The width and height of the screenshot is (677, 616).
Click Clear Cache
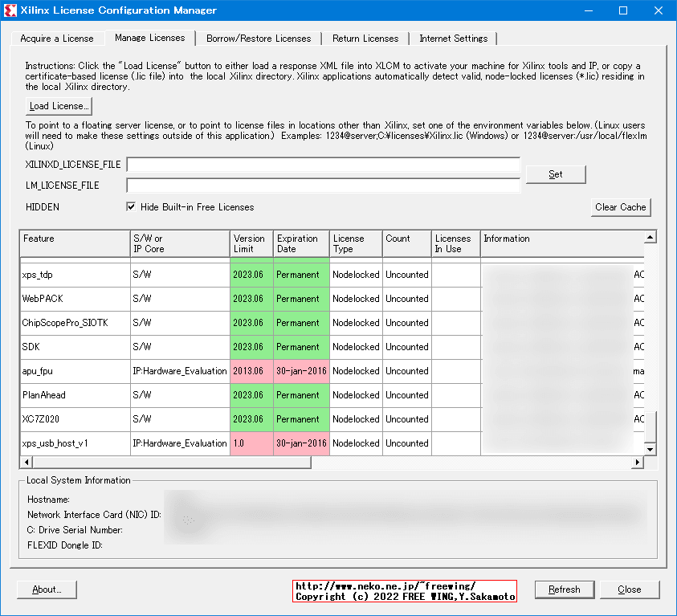click(x=620, y=206)
